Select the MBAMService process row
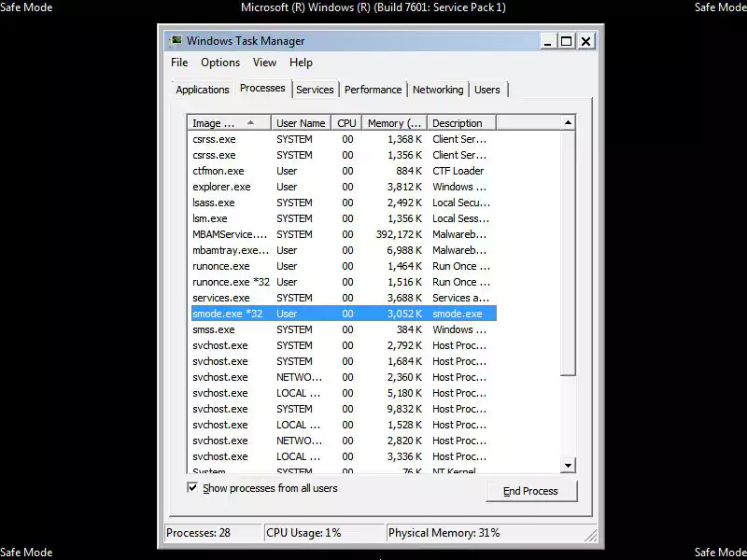This screenshot has width=747, height=560. pos(342,234)
